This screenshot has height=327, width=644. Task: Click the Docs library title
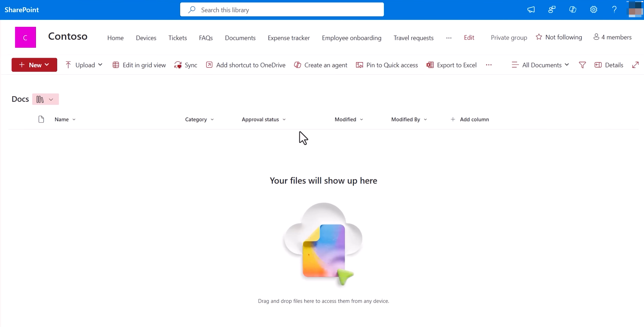click(20, 99)
